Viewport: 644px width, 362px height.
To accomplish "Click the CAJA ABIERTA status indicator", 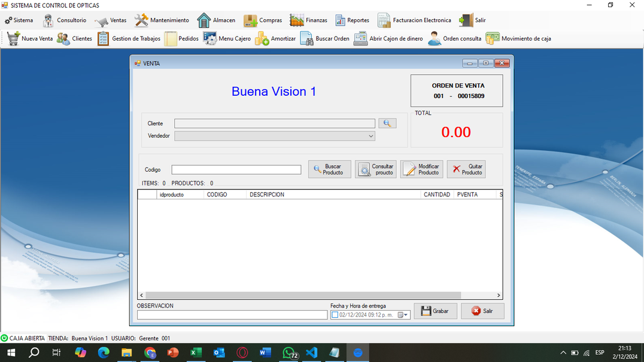I will 23,338.
